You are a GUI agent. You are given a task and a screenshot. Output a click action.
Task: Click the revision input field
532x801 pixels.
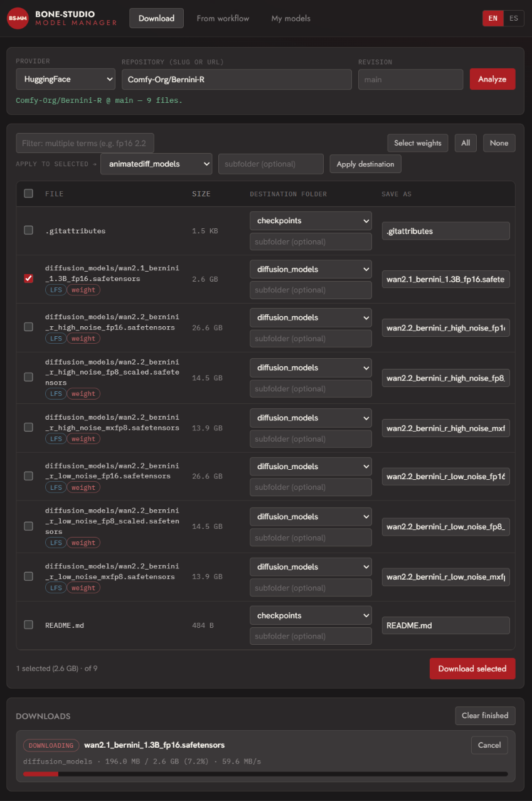pyautogui.click(x=411, y=79)
